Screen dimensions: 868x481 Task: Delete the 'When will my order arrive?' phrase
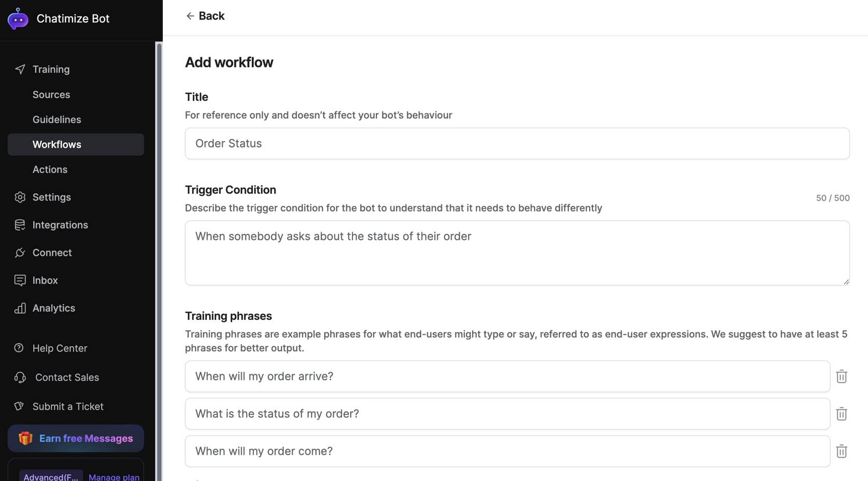pyautogui.click(x=841, y=377)
